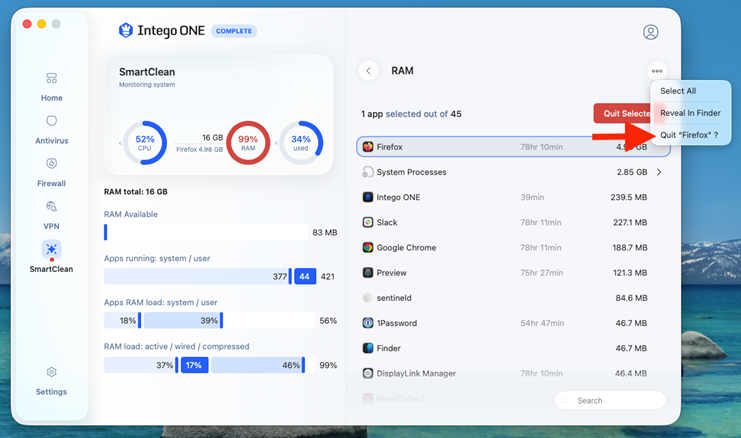Click the Intego ONE app icon in list
The height and width of the screenshot is (438, 741).
coord(368,197)
